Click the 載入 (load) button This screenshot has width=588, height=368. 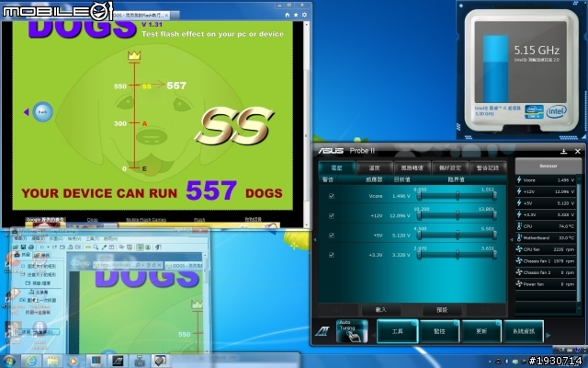tap(380, 310)
